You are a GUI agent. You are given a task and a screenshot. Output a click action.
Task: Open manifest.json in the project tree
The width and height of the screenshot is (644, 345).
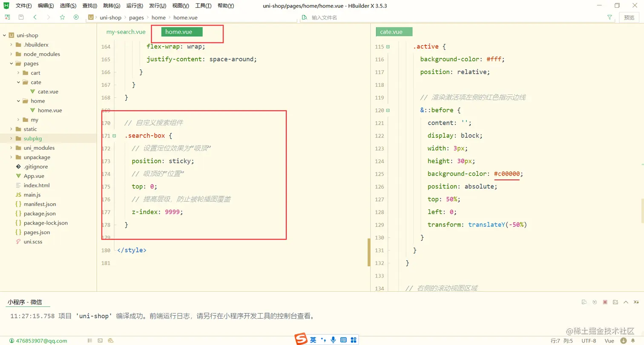tap(40, 204)
